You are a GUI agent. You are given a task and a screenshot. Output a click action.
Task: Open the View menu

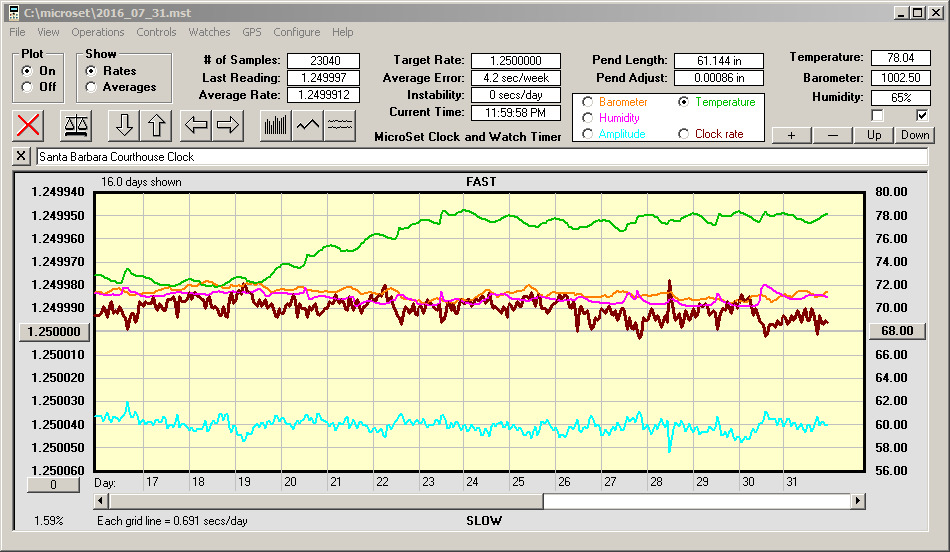(x=48, y=32)
